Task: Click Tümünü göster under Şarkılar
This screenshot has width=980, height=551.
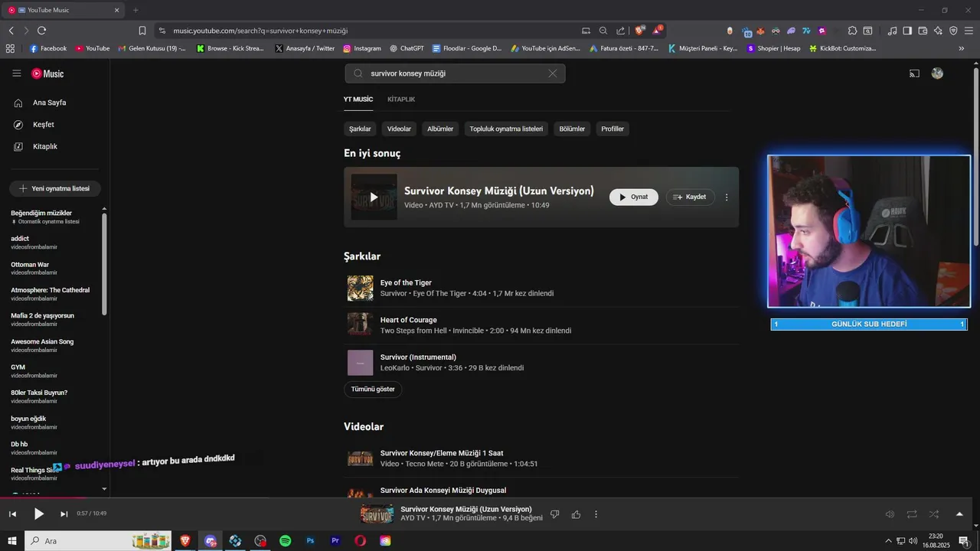Action: [x=373, y=390]
